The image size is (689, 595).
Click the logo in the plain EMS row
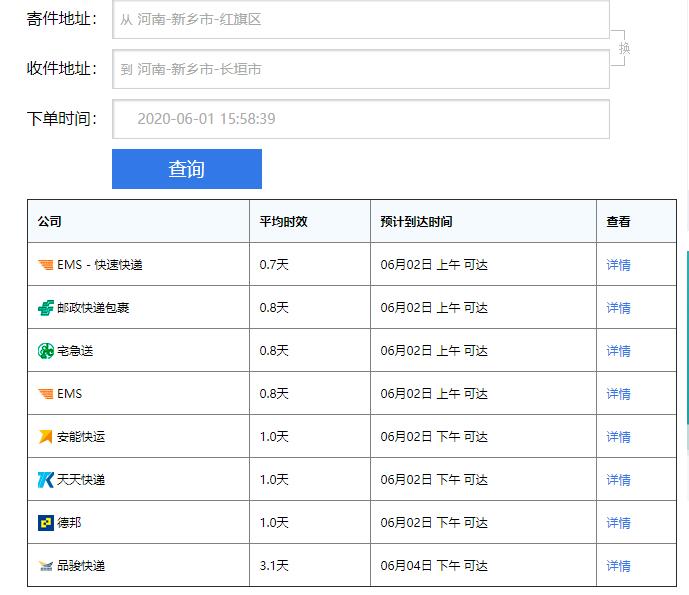(46, 393)
